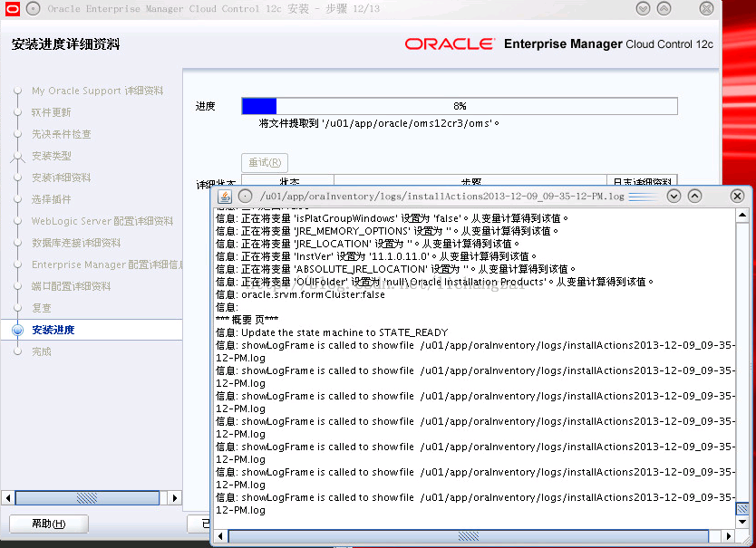Click the 步骤 column header
Image resolution: width=756 pixels, height=548 pixels.
coord(470,181)
